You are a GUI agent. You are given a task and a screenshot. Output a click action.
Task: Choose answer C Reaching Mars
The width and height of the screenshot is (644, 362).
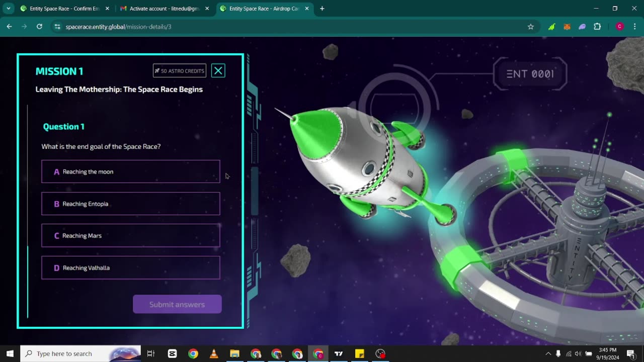(131, 235)
